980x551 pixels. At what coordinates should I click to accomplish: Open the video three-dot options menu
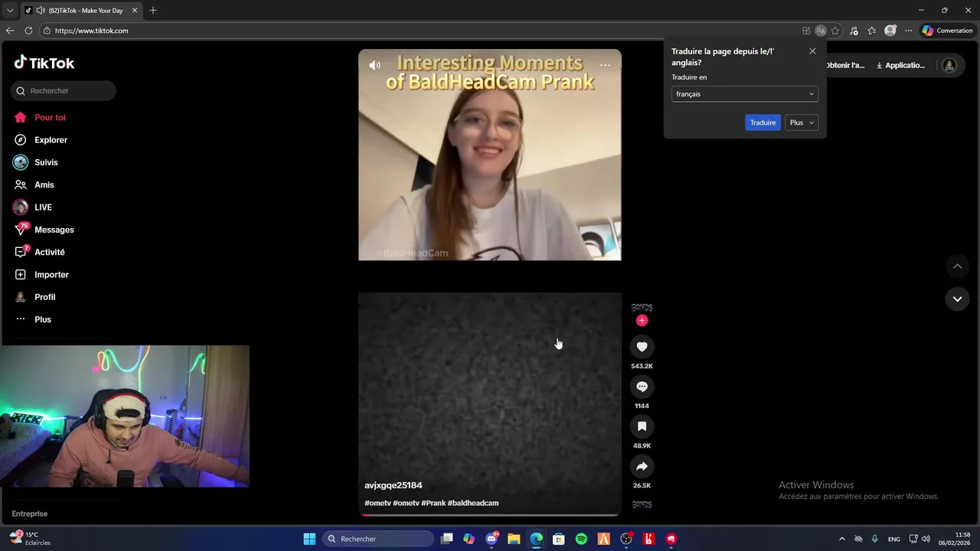(605, 65)
